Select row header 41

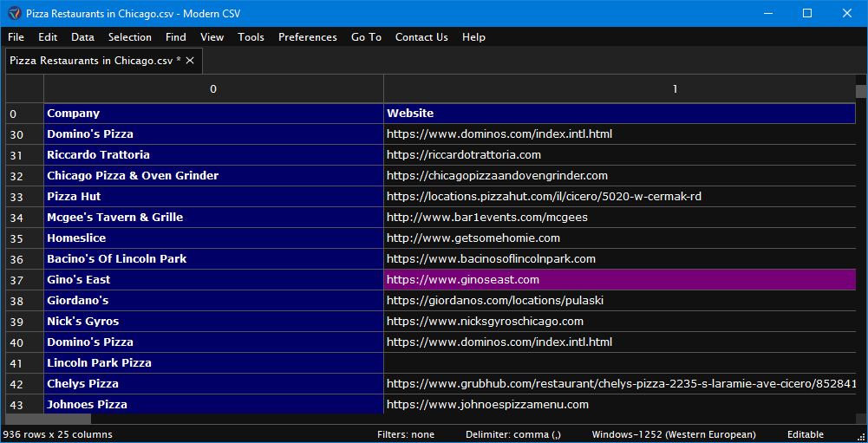[25, 363]
